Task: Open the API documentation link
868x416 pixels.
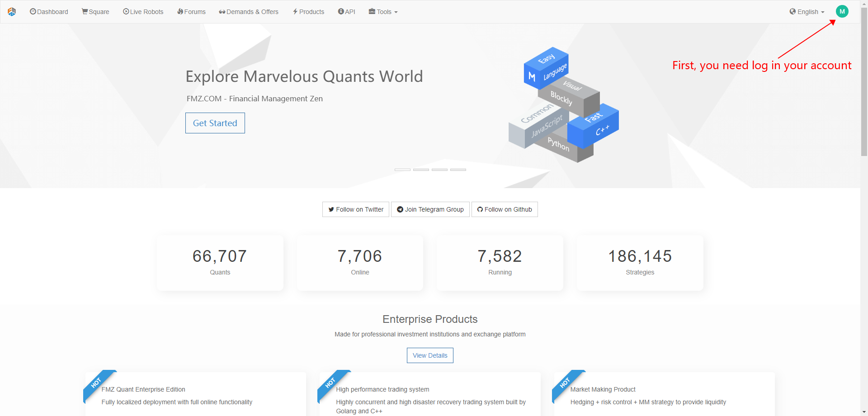Action: (347, 12)
